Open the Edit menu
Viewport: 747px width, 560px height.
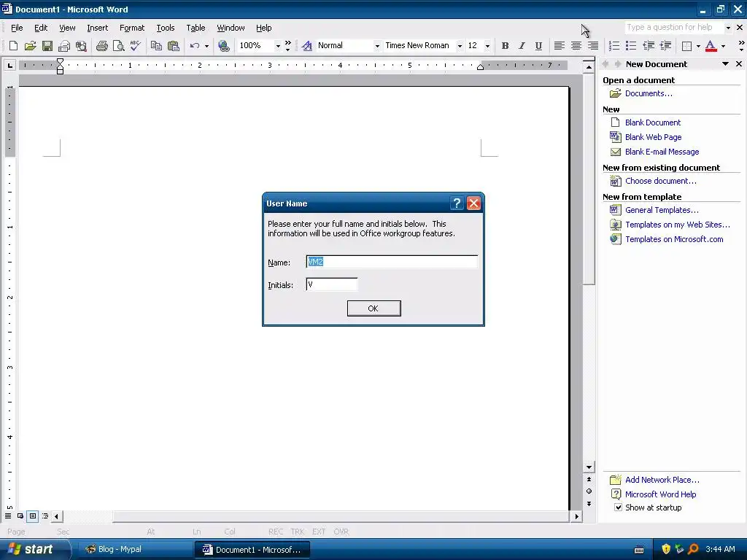(41, 28)
